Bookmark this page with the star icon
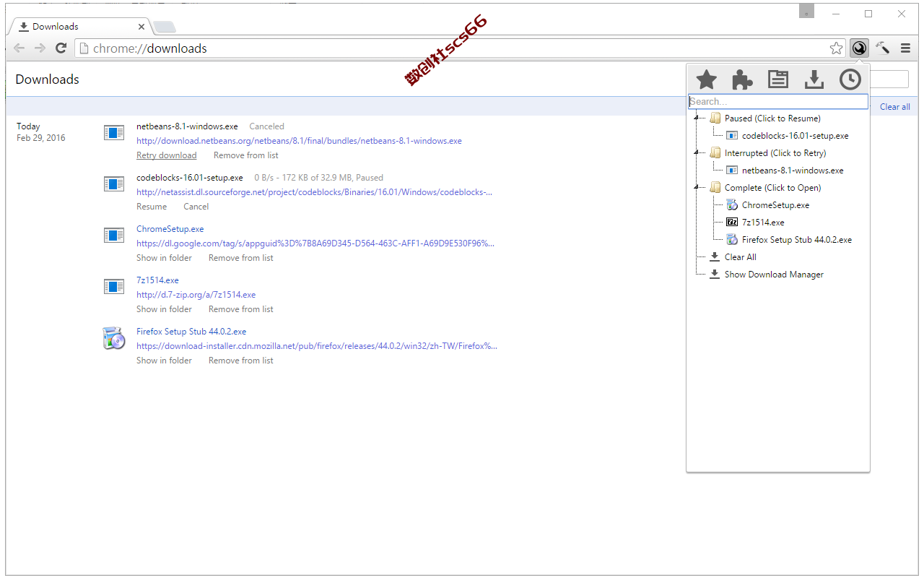This screenshot has height=578, width=924. click(836, 48)
